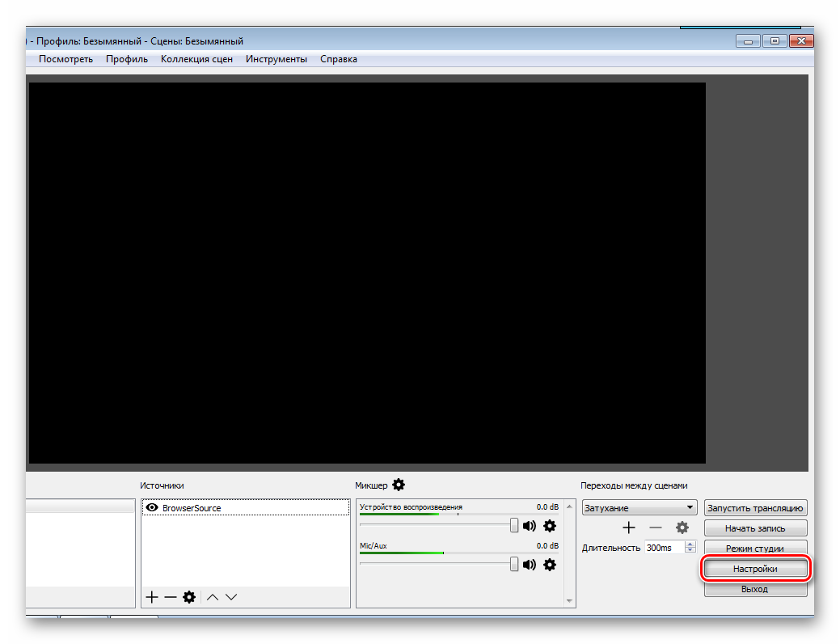Viewport: 840px width, 644px height.
Task: Click the 300ms duration field
Action: [665, 548]
